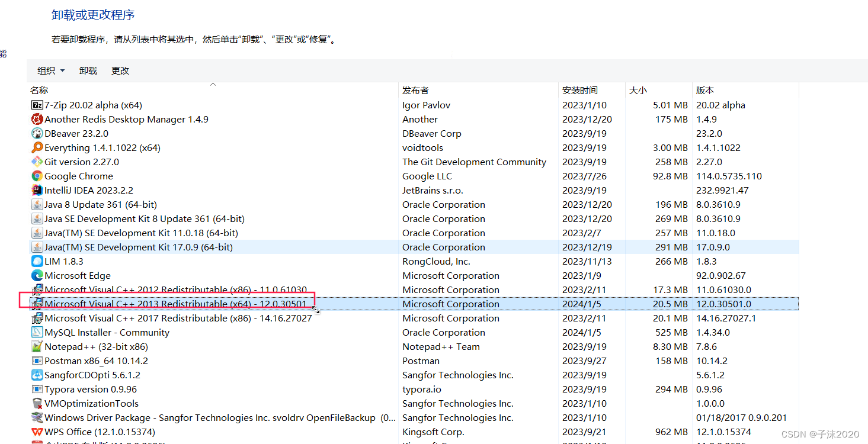Screen dimensions: 868x444
Task: Click the Visual C++ 2017 Redistributable icon
Action: [x=37, y=318]
